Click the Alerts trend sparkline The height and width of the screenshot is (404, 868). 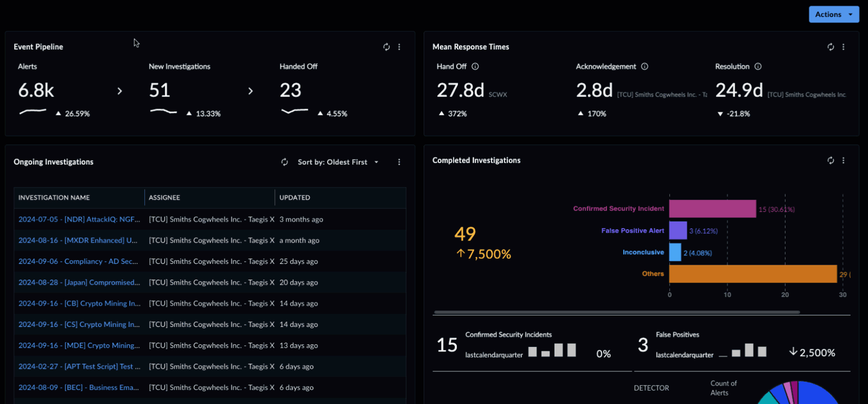(x=33, y=112)
